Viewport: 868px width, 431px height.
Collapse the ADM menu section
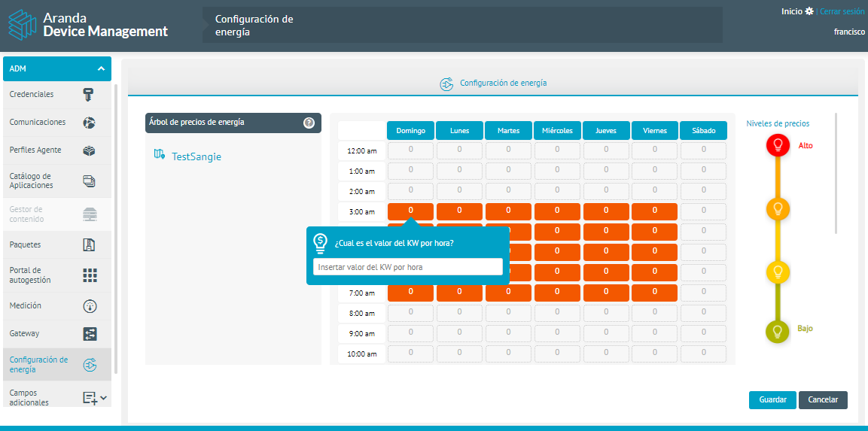(101, 68)
